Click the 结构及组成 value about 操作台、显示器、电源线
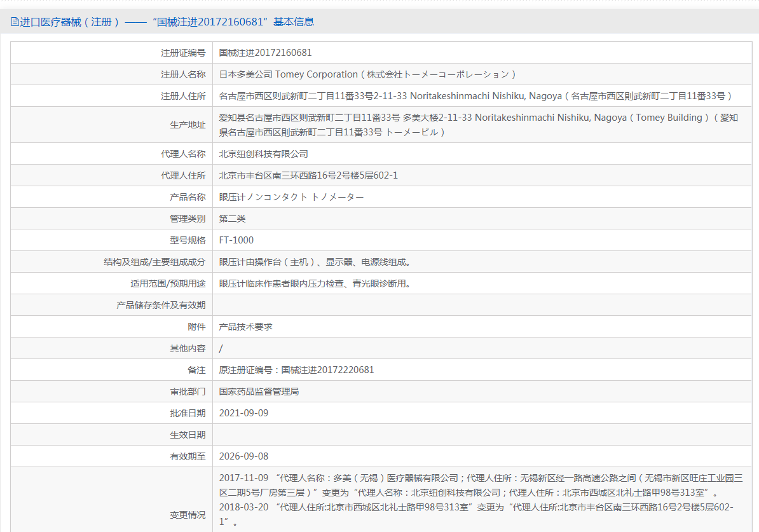Screen dimensions: 759x532 tap(315, 262)
